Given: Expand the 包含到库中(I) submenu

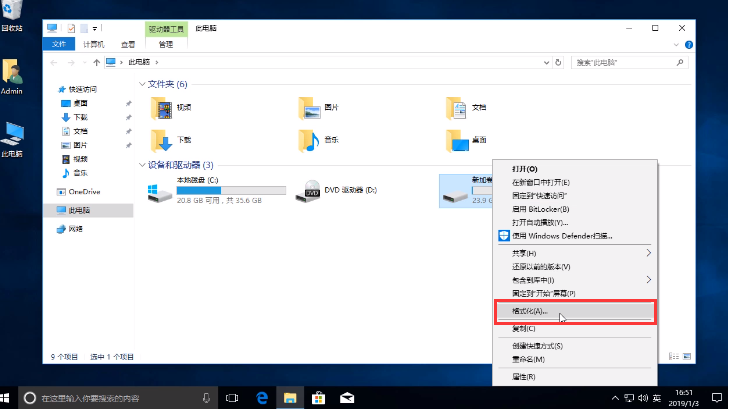Looking at the screenshot, I should pyautogui.click(x=535, y=280).
